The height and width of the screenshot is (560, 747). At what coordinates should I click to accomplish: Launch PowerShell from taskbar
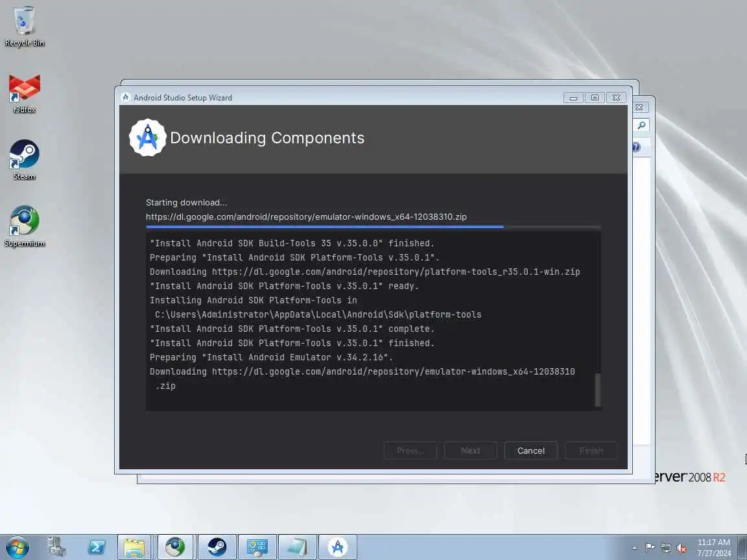(x=97, y=547)
